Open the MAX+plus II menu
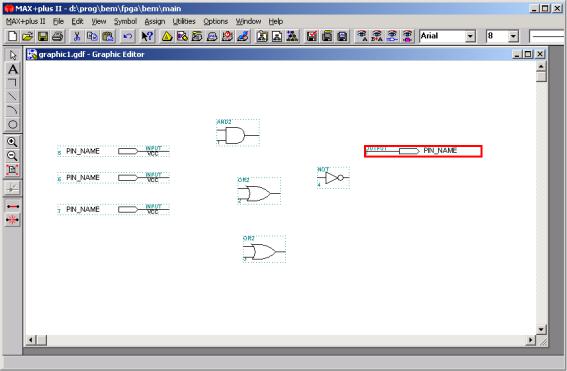The width and height of the screenshot is (567, 371). [26, 21]
